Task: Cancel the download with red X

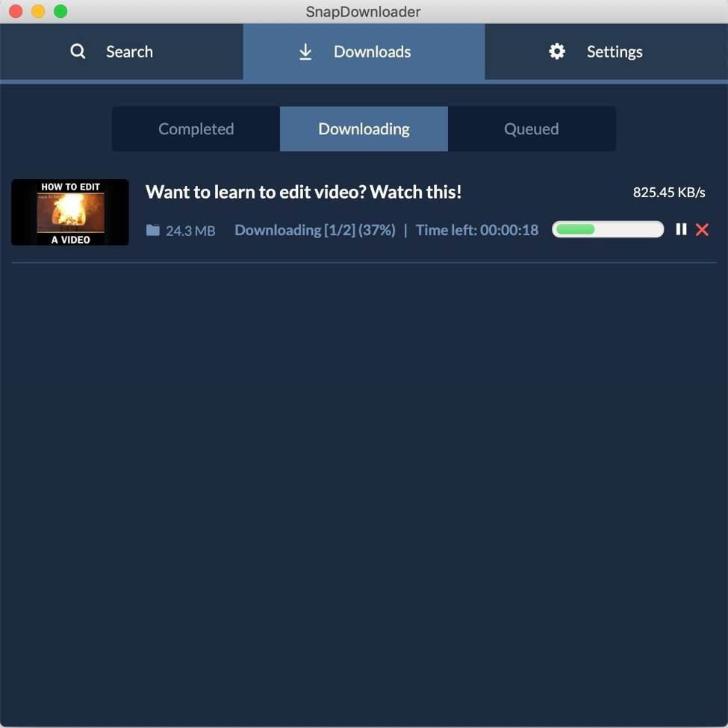Action: point(702,229)
